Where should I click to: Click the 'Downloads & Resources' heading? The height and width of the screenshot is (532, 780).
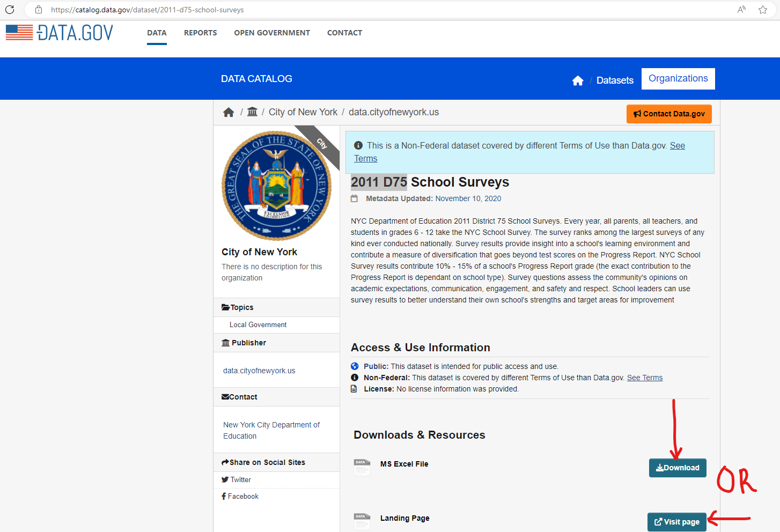tap(420, 435)
